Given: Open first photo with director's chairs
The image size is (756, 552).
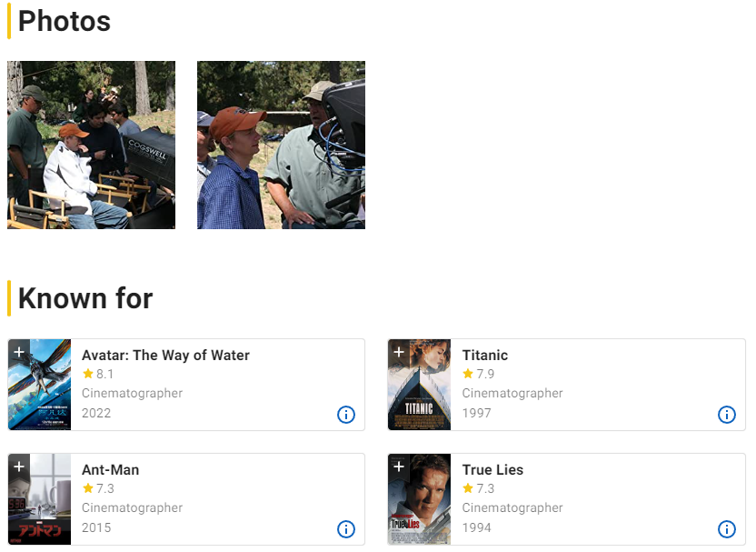Looking at the screenshot, I should 91,145.
